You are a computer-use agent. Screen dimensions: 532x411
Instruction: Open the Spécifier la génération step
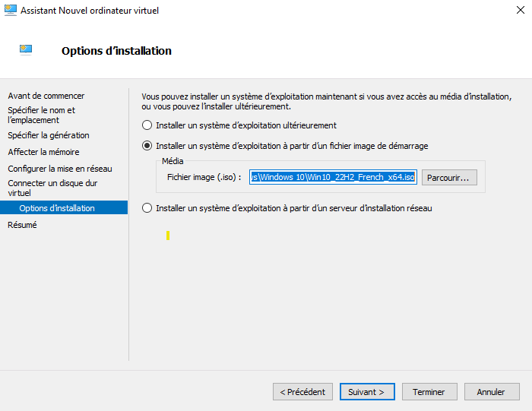48,135
